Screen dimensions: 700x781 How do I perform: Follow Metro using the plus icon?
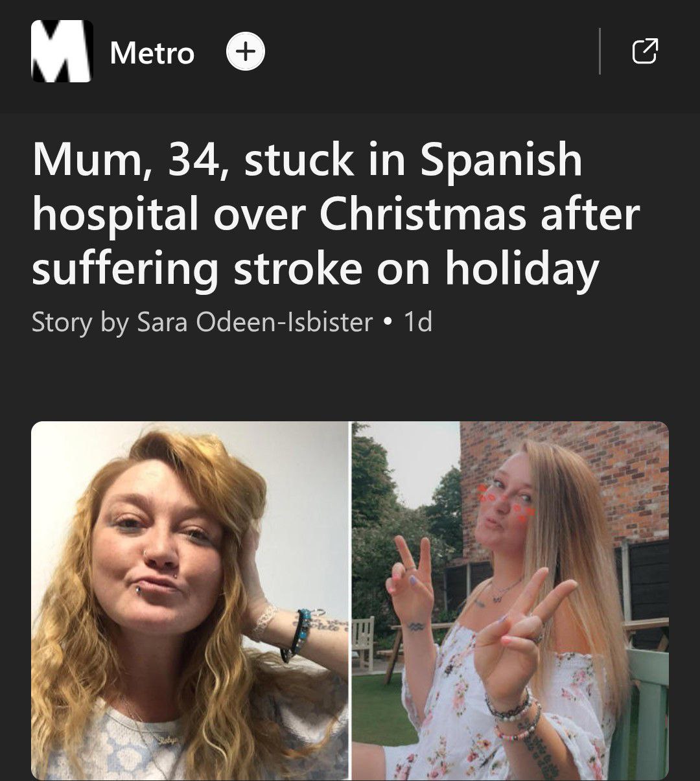245,52
